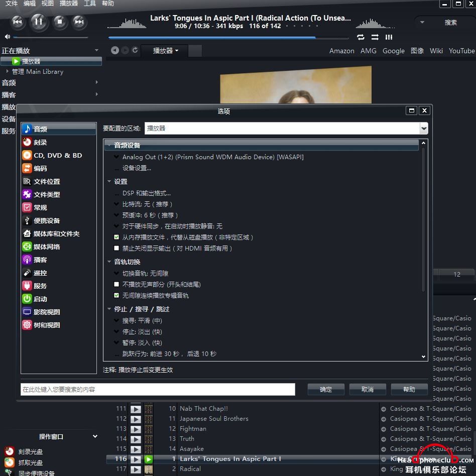This screenshot has height=476, width=476.
Task: Click the options search input field
Action: pos(158,389)
